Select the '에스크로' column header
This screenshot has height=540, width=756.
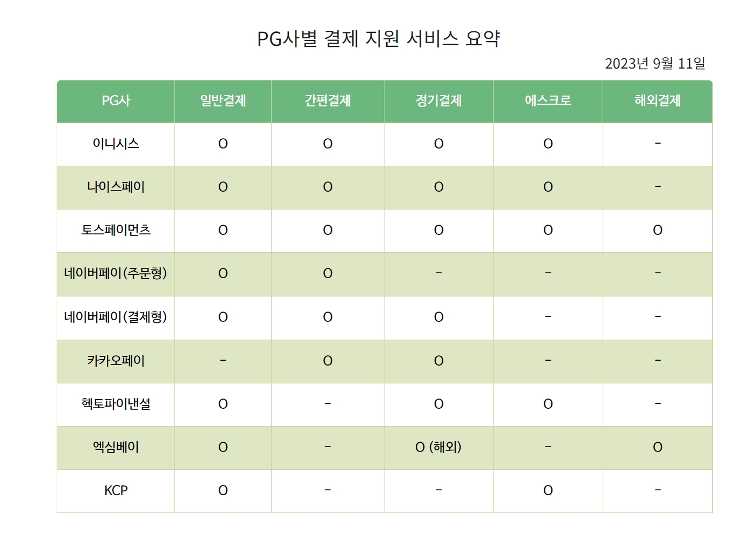(548, 101)
